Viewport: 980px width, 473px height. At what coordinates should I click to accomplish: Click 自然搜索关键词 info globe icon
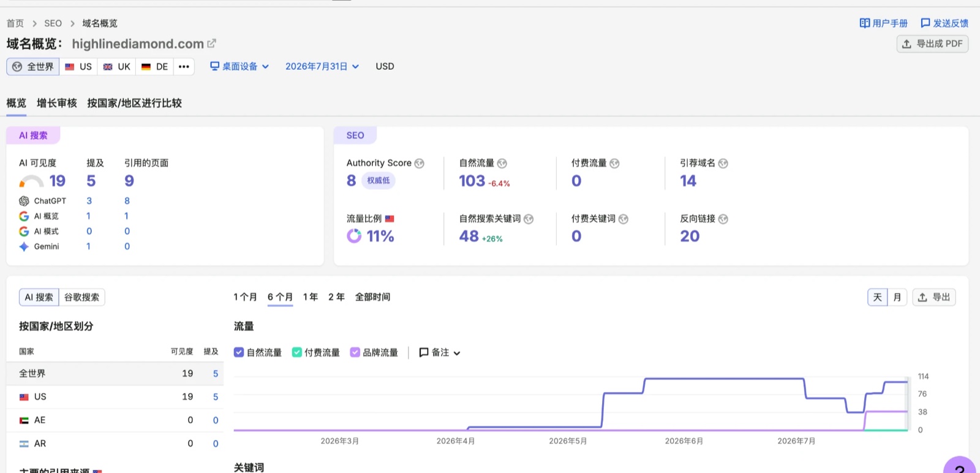tap(529, 219)
